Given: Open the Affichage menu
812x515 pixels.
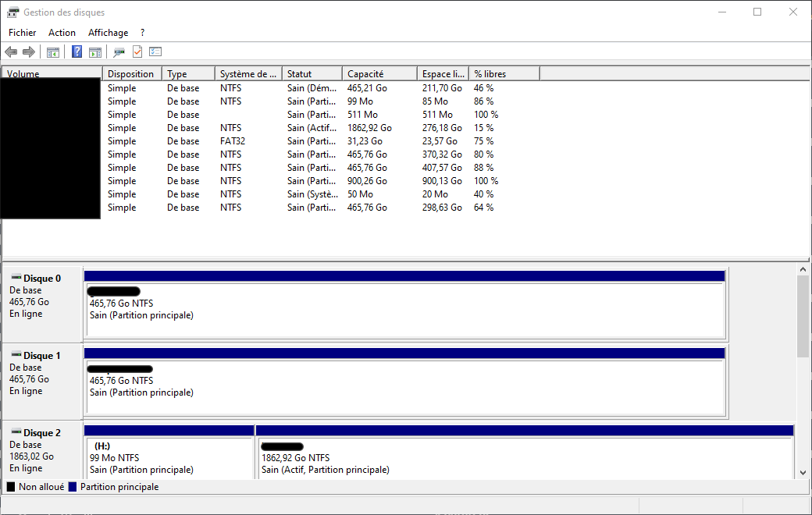Looking at the screenshot, I should (x=108, y=33).
